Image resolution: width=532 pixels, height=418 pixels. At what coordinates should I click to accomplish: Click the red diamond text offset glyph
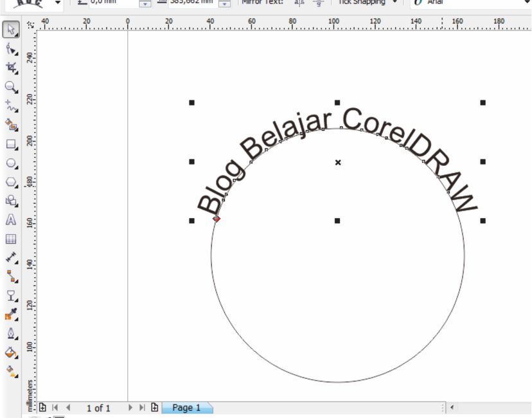coord(217,219)
